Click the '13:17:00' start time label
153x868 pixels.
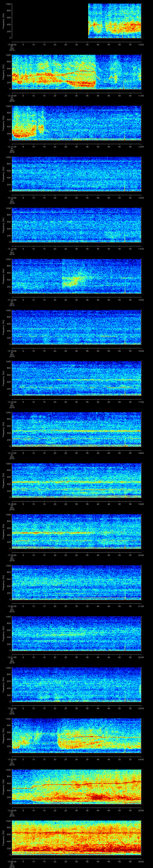point(12,453)
